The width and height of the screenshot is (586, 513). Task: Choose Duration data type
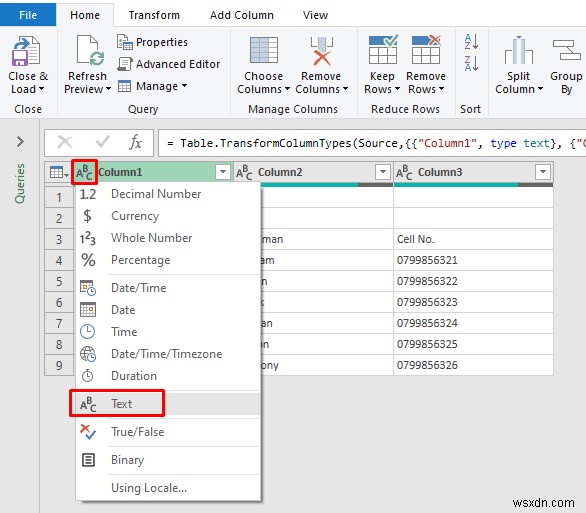pos(168,376)
